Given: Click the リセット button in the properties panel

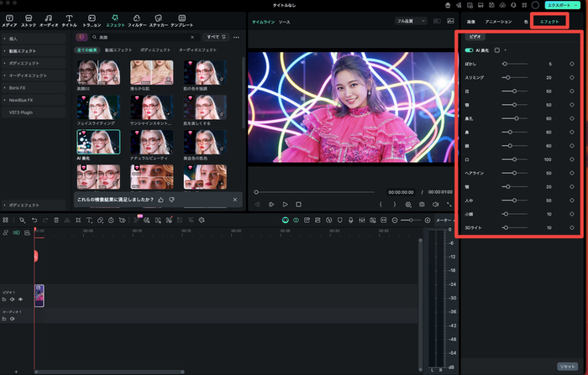Looking at the screenshot, I should 567,367.
